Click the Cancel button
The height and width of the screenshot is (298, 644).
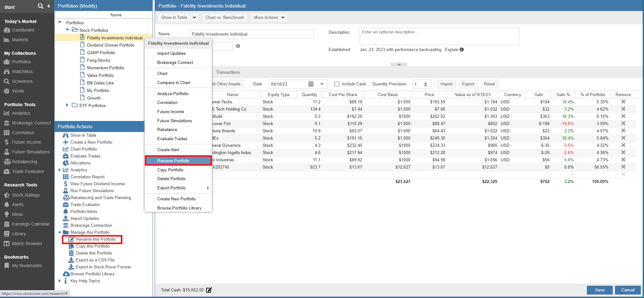coord(628,290)
